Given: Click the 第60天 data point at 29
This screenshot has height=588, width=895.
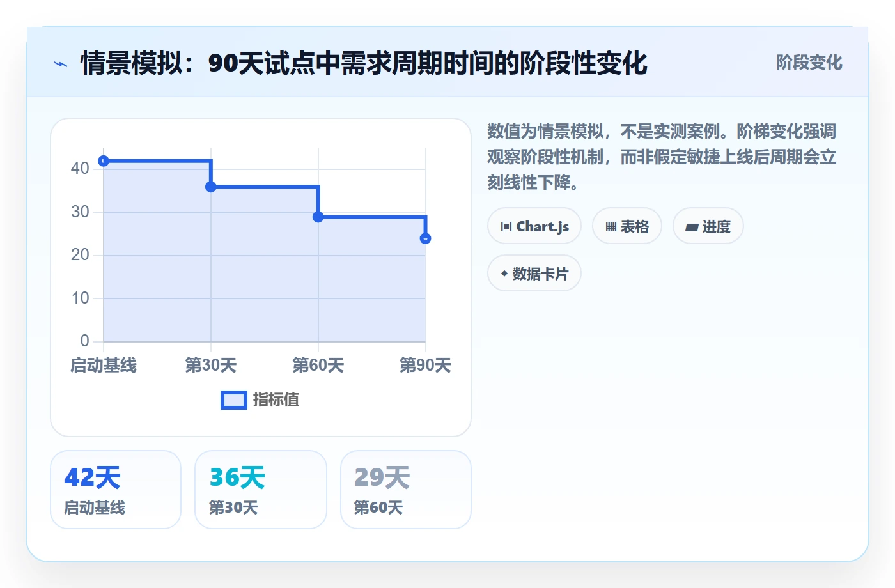Looking at the screenshot, I should [x=318, y=217].
